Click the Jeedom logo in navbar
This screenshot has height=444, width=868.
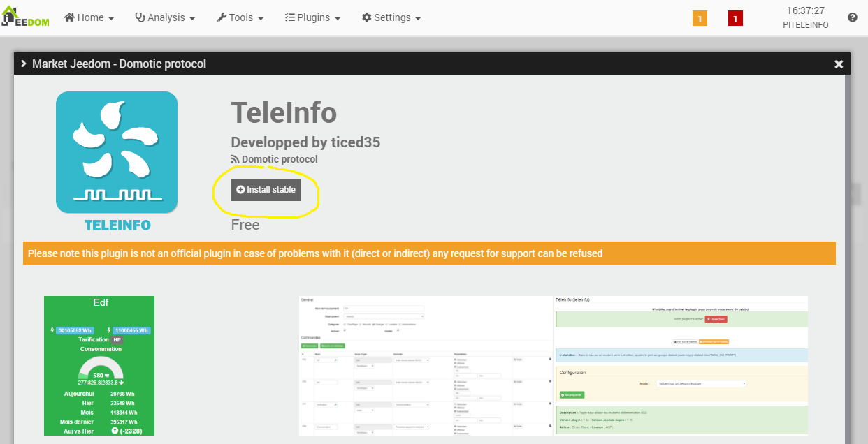(x=26, y=17)
